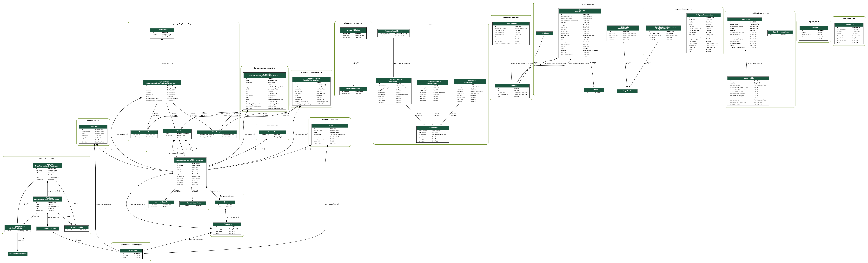
Task: Click the StaticDevice model header
Action: pyautogui.click(x=162, y=82)
